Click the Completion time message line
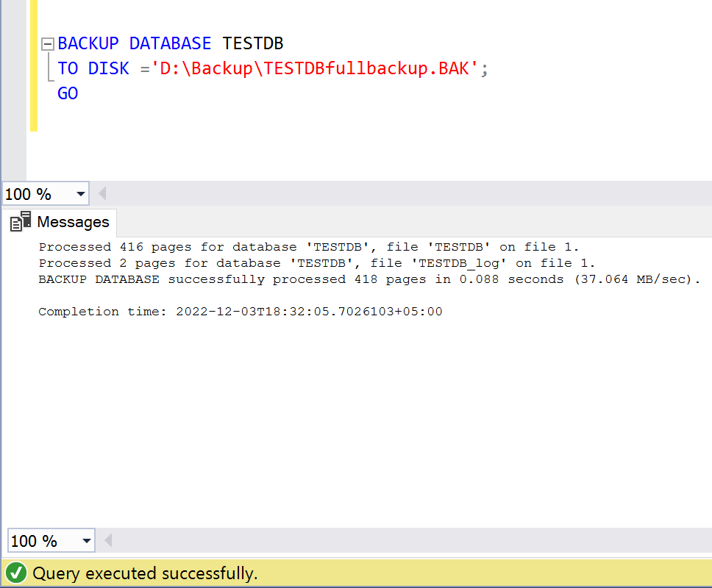 click(240, 312)
